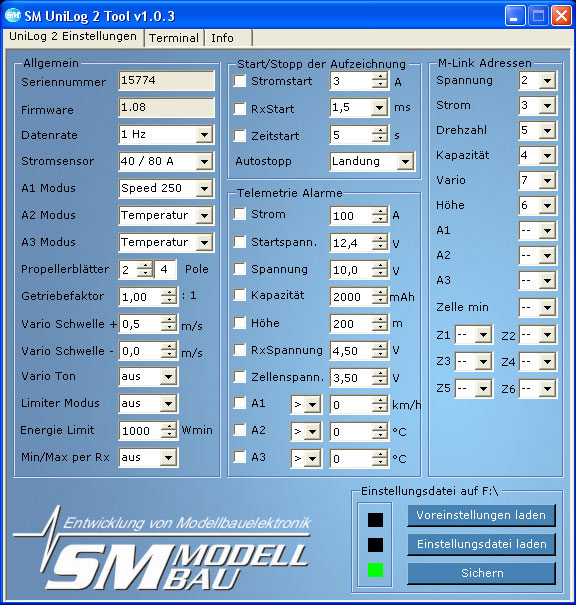
Task: Open the A2 Modus dropdown
Action: pyautogui.click(x=204, y=215)
